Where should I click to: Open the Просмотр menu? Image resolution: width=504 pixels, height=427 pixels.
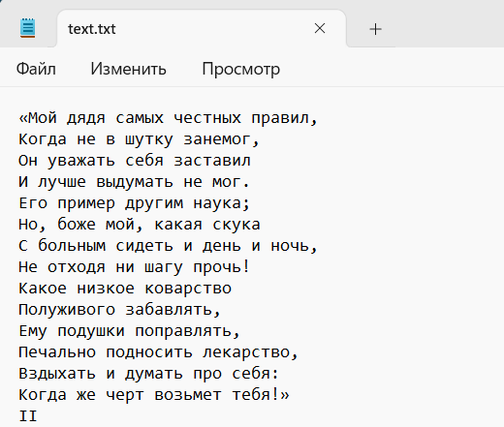(241, 69)
